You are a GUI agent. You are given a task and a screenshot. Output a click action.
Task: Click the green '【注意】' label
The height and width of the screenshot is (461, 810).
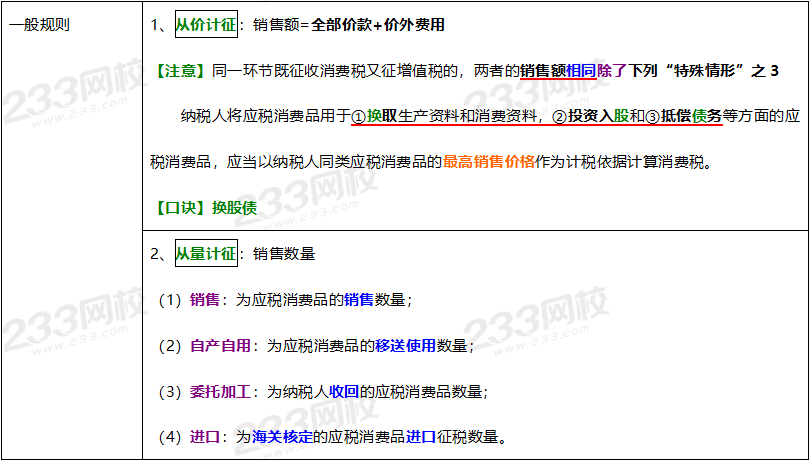point(180,71)
